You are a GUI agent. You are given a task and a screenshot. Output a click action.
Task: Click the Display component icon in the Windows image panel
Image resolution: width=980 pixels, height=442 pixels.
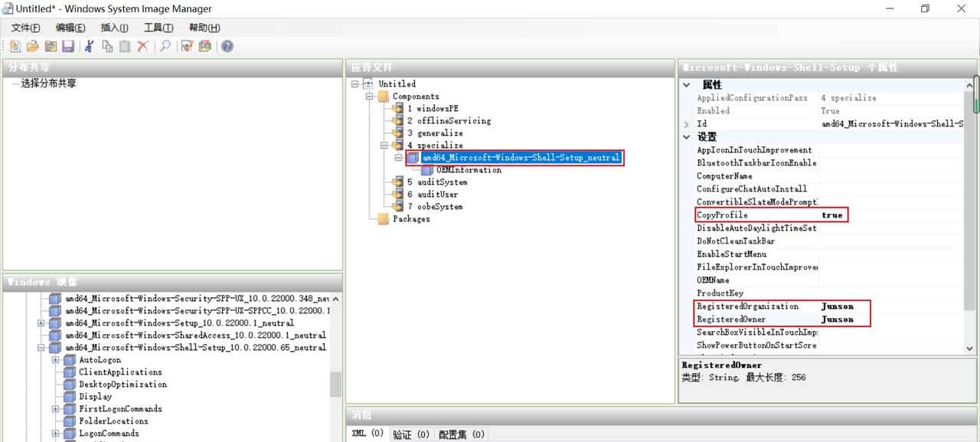70,397
